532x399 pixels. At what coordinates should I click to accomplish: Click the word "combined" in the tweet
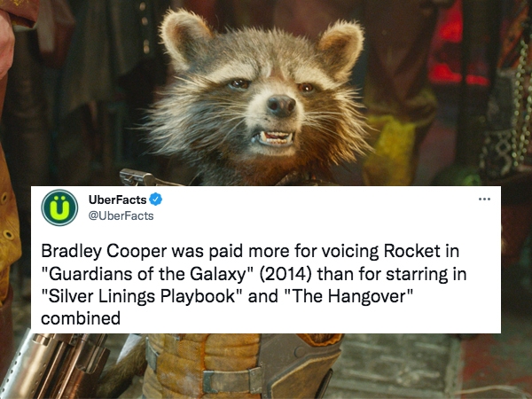point(81,318)
